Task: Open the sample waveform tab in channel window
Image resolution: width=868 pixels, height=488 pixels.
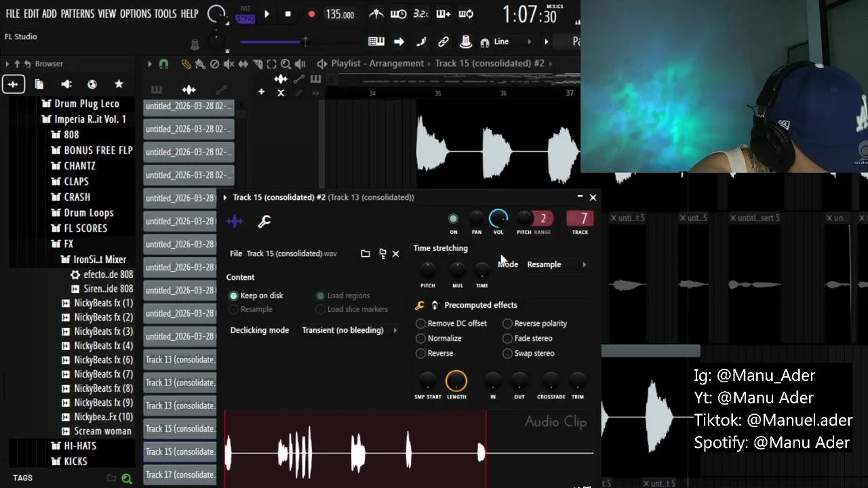Action: (235, 221)
